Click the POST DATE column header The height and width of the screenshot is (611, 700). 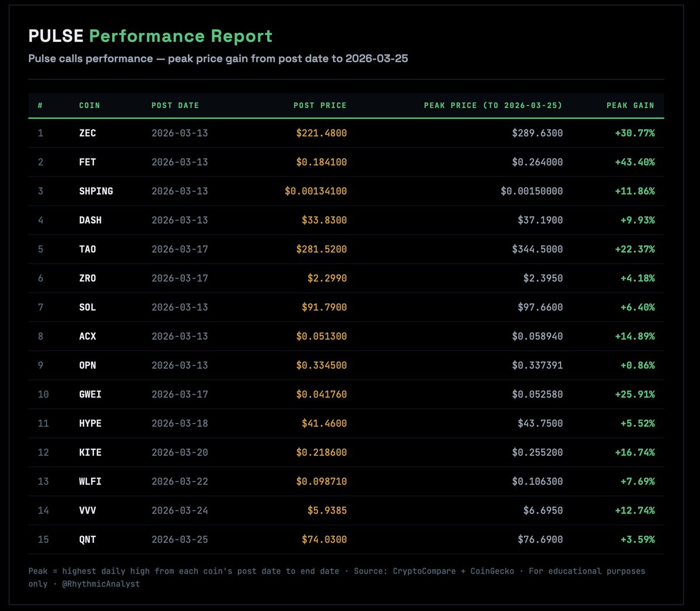pos(175,106)
